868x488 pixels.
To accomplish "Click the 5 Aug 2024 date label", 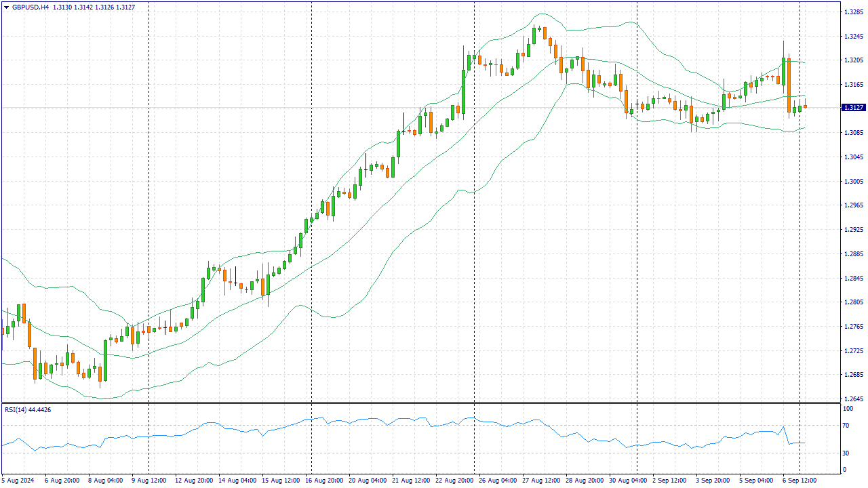I will click(x=18, y=481).
